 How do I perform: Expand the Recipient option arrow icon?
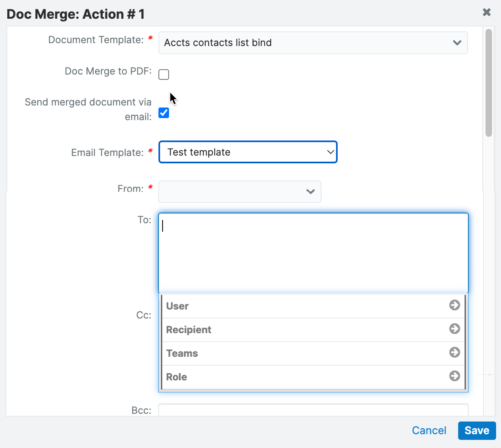[x=454, y=329]
